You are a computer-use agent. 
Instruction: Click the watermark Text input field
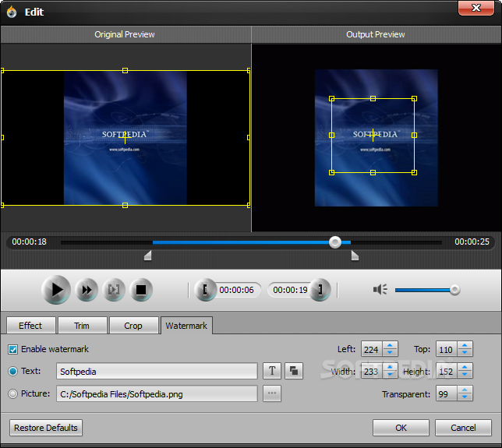point(157,371)
